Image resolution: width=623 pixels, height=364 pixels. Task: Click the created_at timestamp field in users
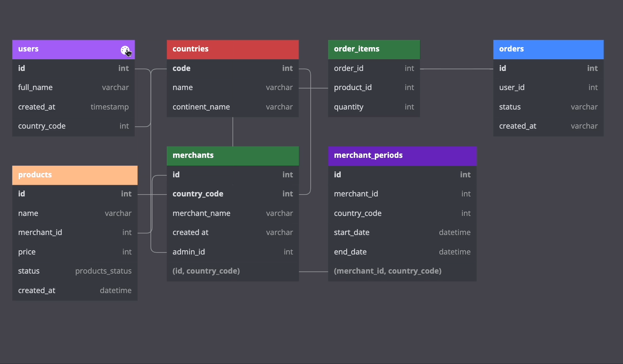pos(73,107)
